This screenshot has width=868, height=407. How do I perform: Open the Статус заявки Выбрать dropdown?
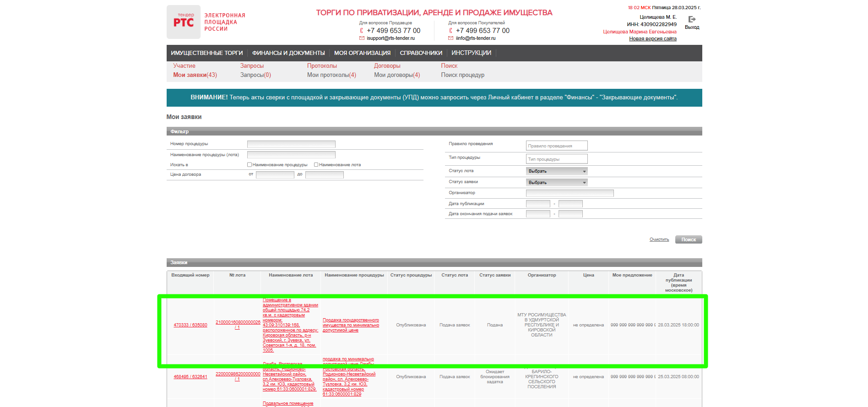tap(557, 183)
